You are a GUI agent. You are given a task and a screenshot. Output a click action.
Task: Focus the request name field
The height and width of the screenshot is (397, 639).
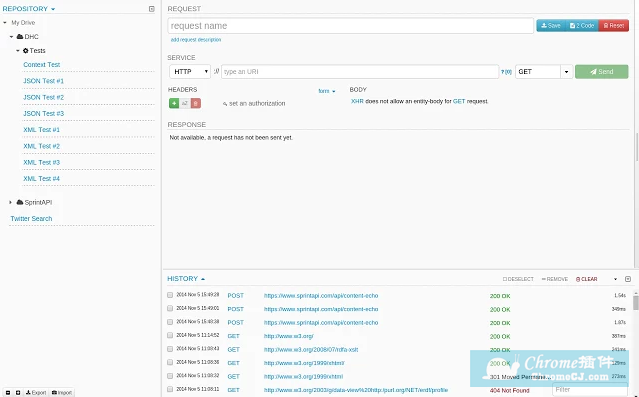350,26
